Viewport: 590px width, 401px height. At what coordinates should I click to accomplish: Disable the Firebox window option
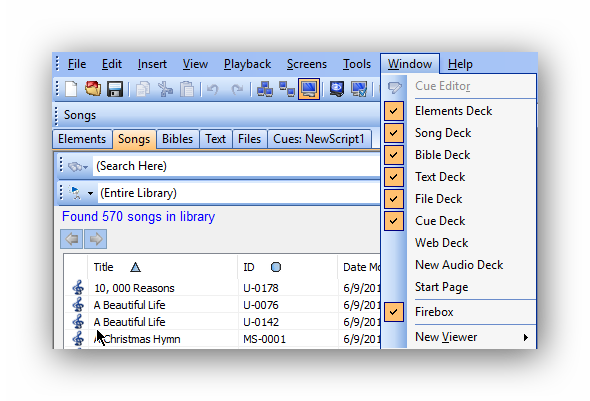(x=394, y=312)
